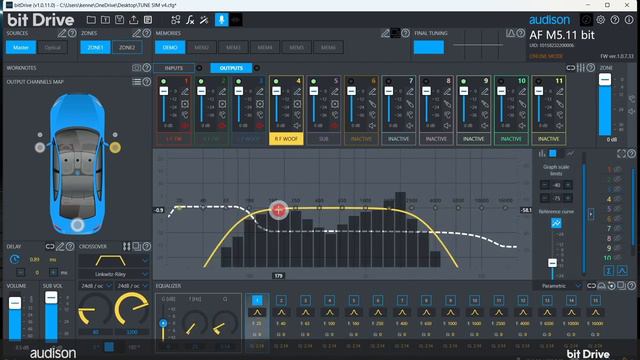Screen dimensions: 640x360
Task: Click the speaker mute icon on channel 4
Action: (298, 126)
